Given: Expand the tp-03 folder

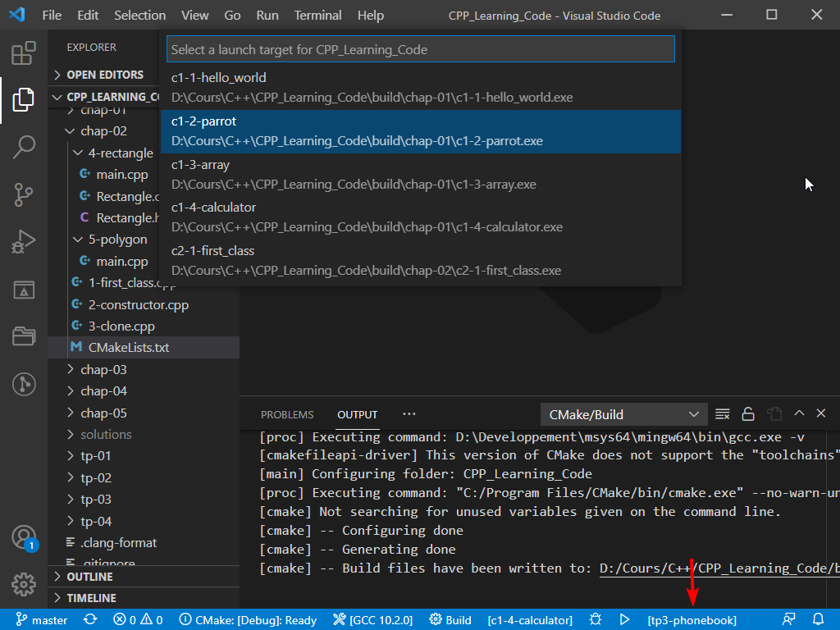Looking at the screenshot, I should point(144,500).
